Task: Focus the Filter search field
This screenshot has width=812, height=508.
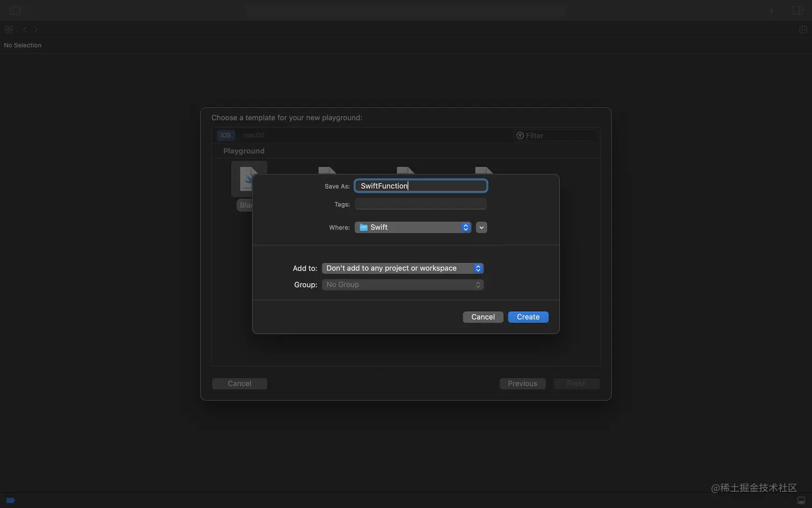Action: (556, 135)
